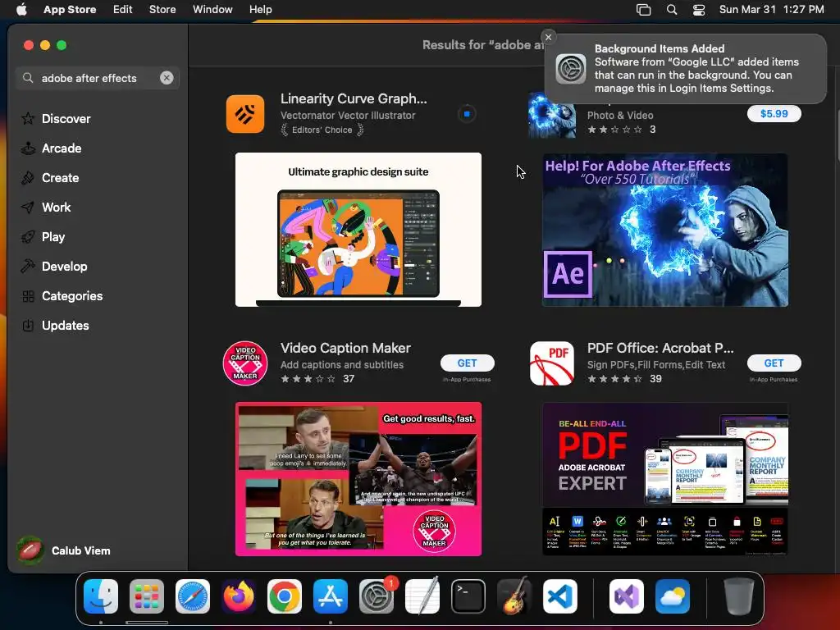Open the App Store menu
This screenshot has height=630, width=840.
[70, 9]
